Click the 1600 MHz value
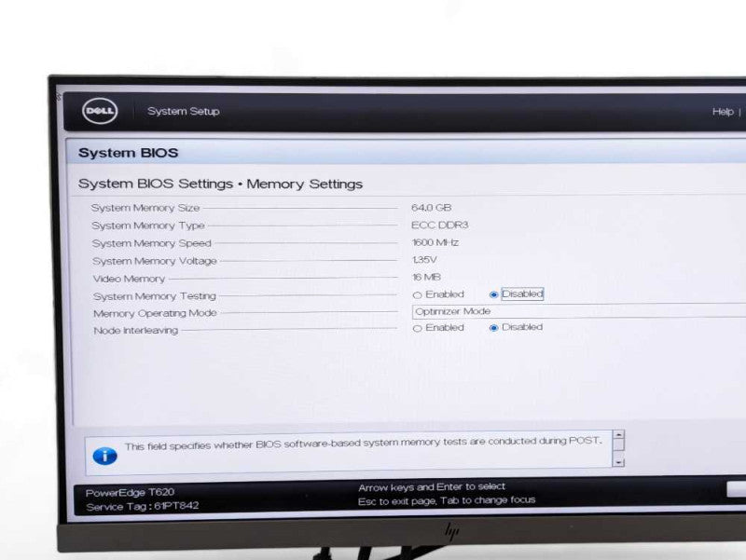 click(435, 242)
